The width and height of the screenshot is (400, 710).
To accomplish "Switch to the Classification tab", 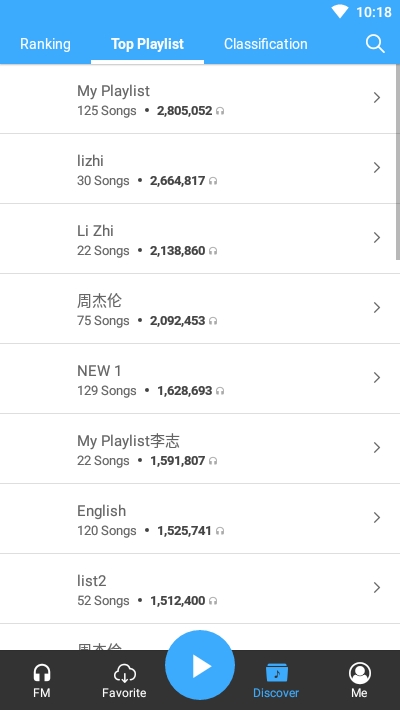I will 265,44.
